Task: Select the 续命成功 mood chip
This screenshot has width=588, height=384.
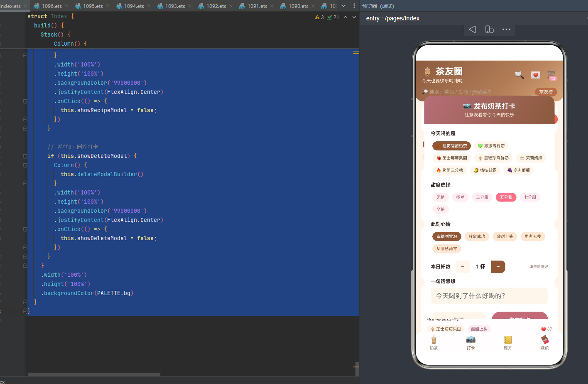Action: [x=477, y=236]
